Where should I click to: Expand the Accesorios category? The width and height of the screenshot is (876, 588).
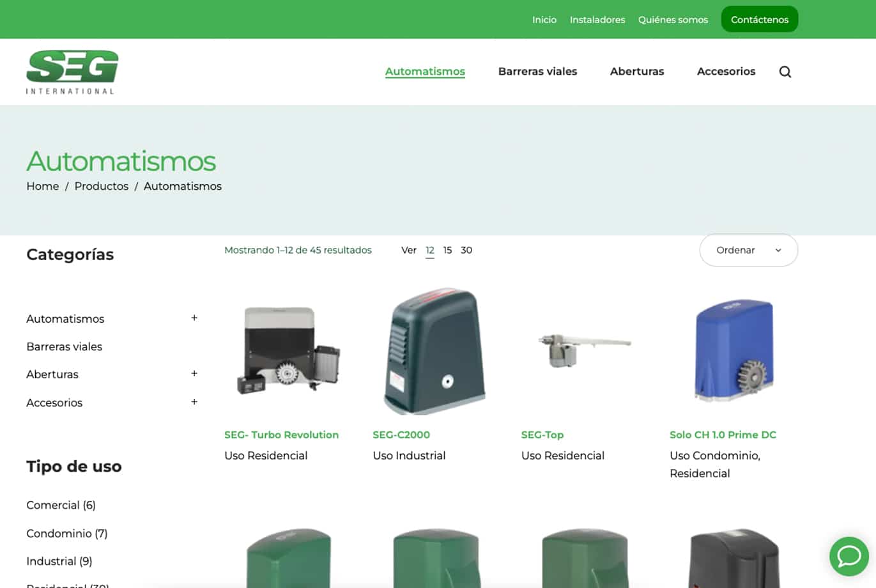(x=194, y=401)
